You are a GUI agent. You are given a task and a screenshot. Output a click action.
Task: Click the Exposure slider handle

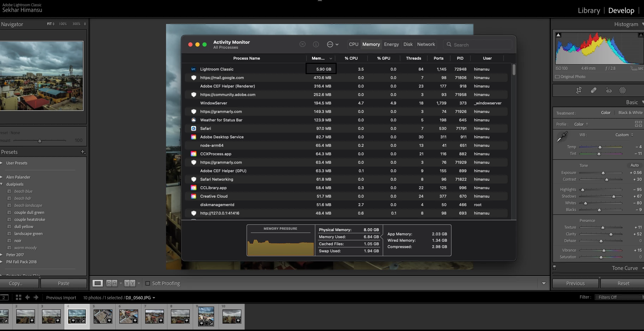pos(603,173)
